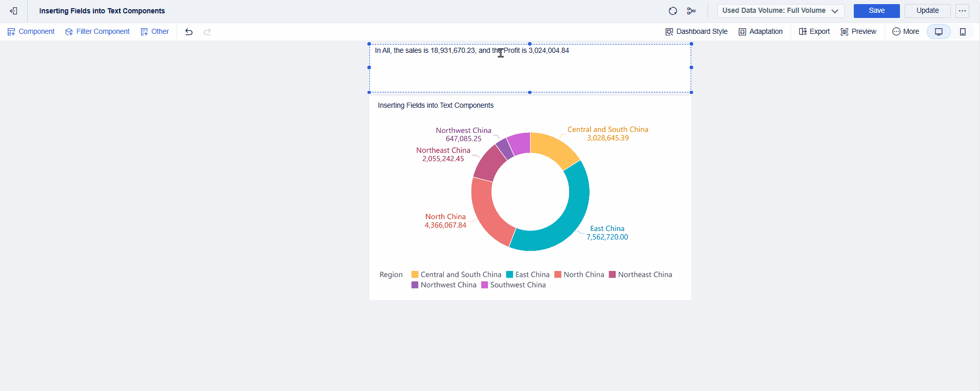This screenshot has width=980, height=391.
Task: Undo the last edit
Action: click(189, 32)
